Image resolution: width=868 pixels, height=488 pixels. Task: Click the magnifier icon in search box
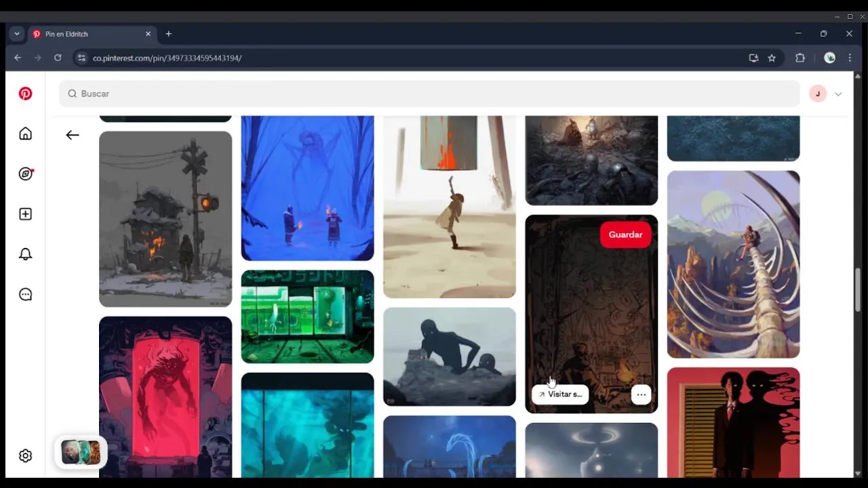(73, 94)
